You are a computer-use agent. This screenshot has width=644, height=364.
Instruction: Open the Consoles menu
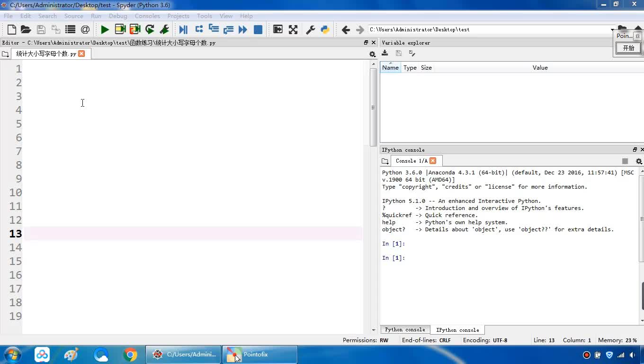coord(147,16)
